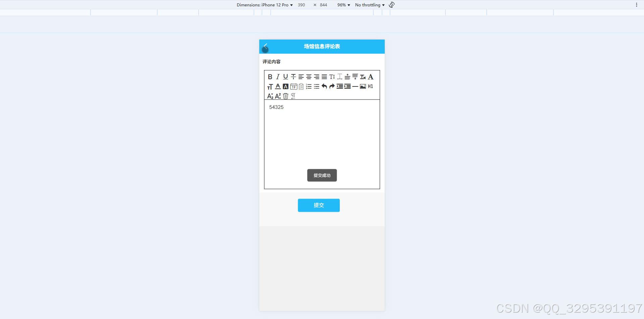
Task: Click the redo arrow icon
Action: click(x=332, y=86)
